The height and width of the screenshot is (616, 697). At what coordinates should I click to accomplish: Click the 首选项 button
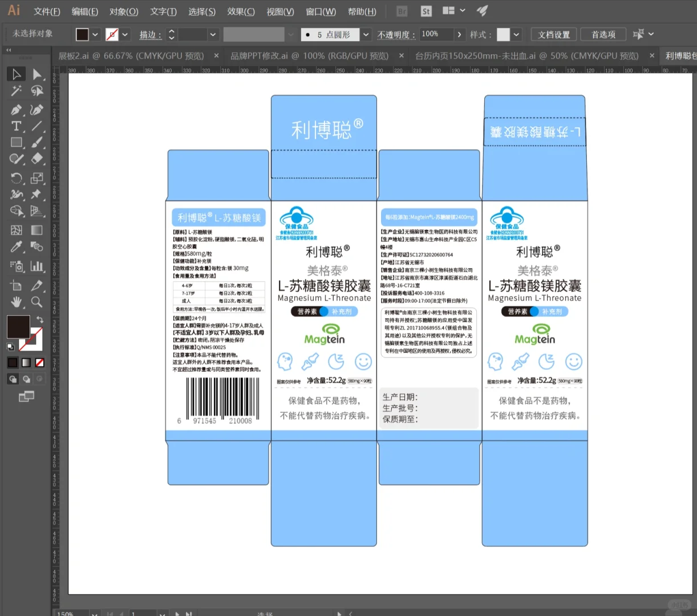pos(603,34)
